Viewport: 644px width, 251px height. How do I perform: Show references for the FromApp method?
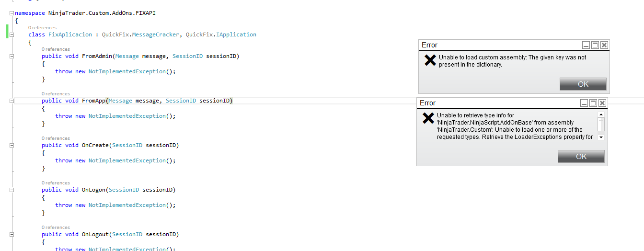(x=56, y=94)
